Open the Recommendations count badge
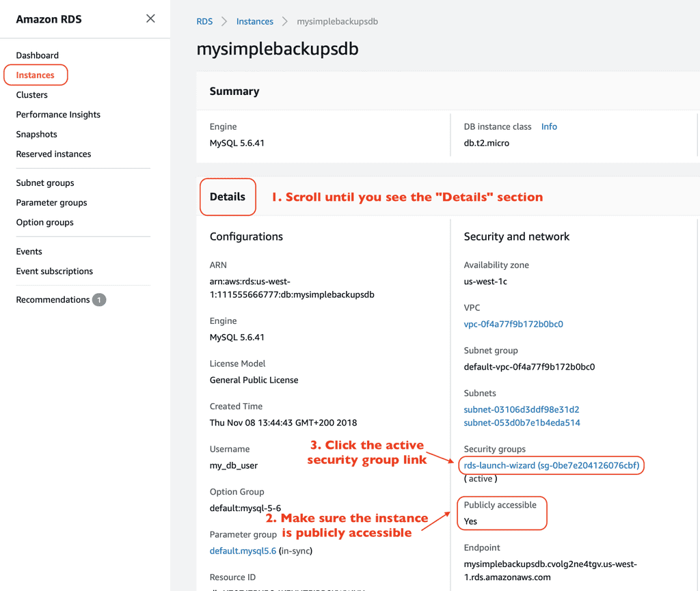 click(x=99, y=300)
